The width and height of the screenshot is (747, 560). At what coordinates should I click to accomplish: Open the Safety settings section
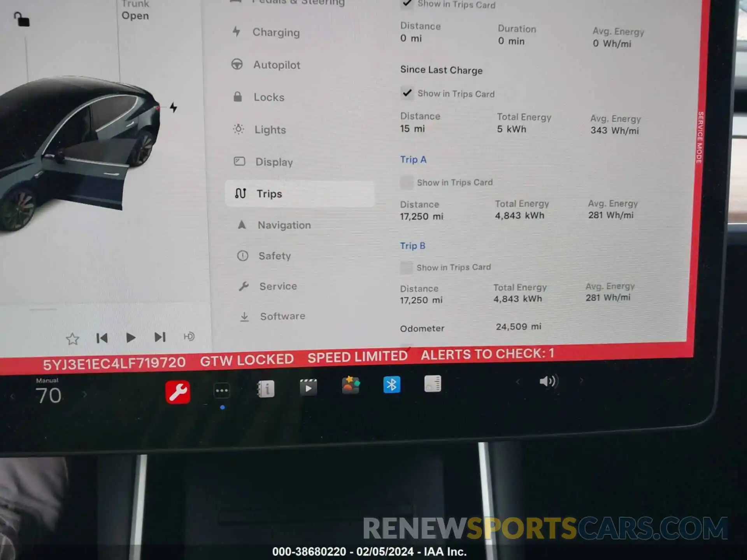275,255
